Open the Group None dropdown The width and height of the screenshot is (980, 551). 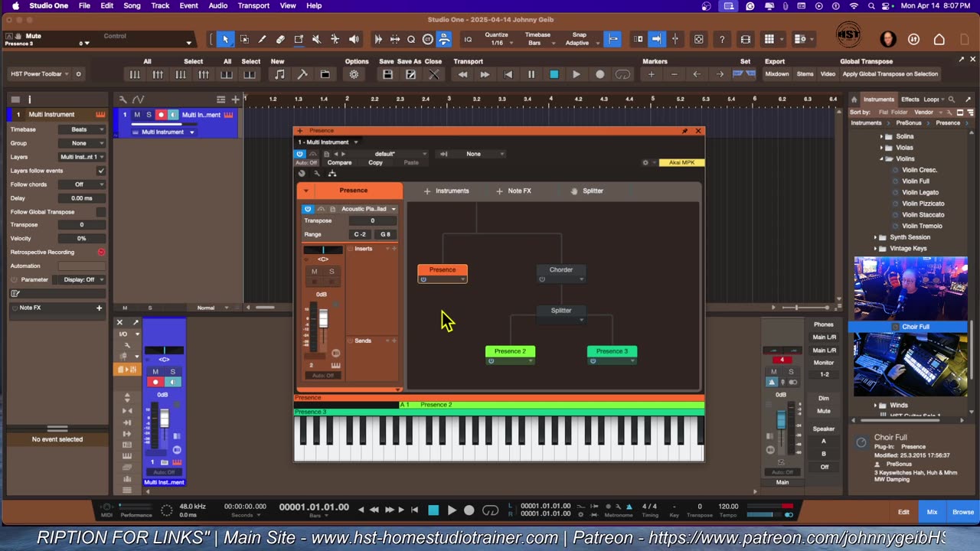coord(83,143)
